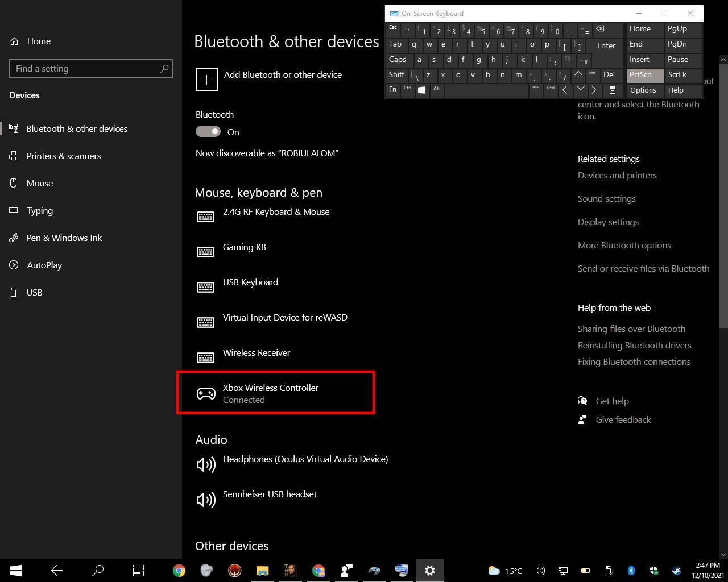This screenshot has height=582, width=728.
Task: Click the context menu key on On-Screen Keyboard
Action: click(x=613, y=90)
